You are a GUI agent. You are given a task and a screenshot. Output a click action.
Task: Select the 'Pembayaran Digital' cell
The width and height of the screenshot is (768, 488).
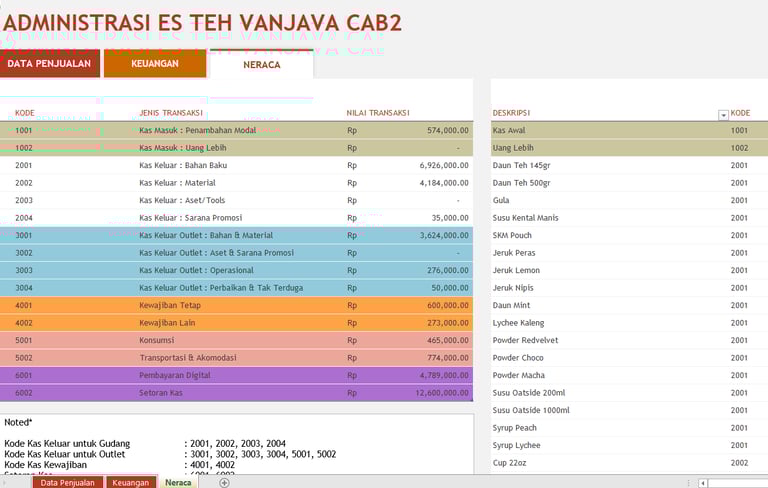coord(175,375)
